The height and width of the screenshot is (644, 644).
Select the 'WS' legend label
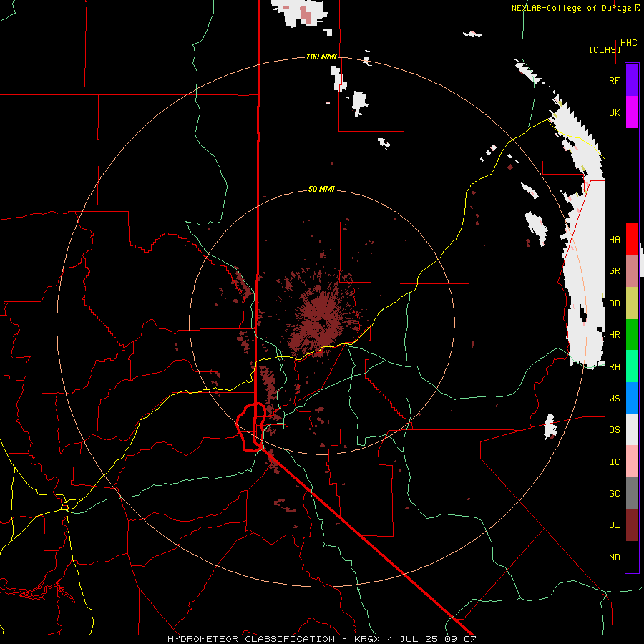pyautogui.click(x=614, y=399)
